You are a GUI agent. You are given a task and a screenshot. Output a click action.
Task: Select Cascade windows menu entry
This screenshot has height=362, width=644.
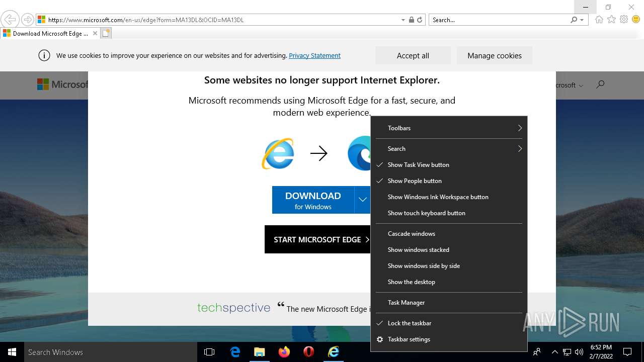(449, 234)
